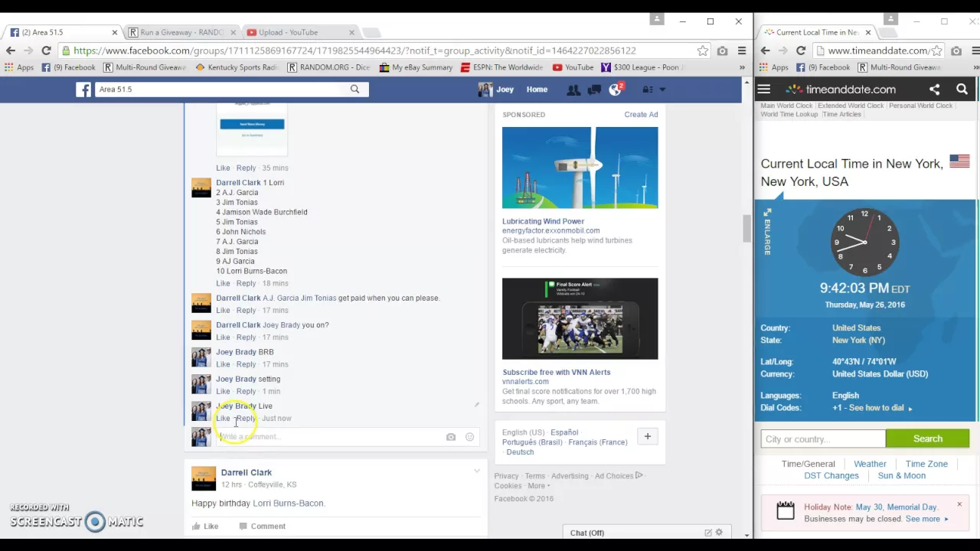980x551 pixels.
Task: Click Home in Facebook top bar
Action: [x=537, y=90]
